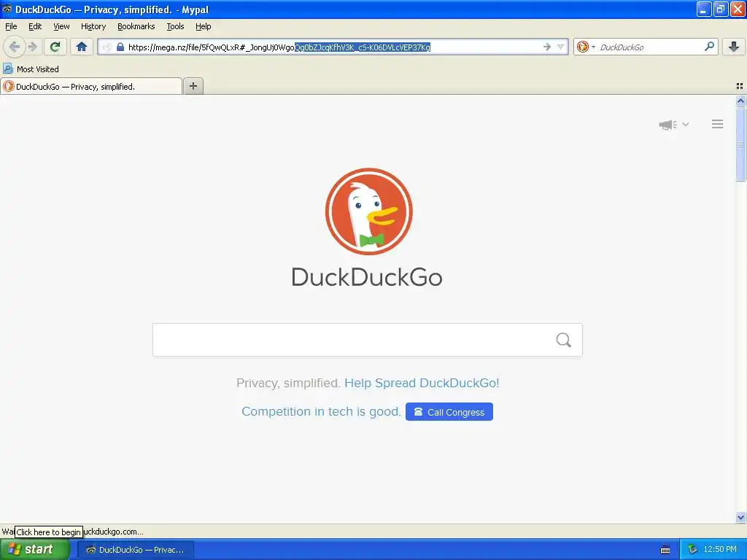The height and width of the screenshot is (560, 747).
Task: Open the Edit menu
Action: point(35,26)
